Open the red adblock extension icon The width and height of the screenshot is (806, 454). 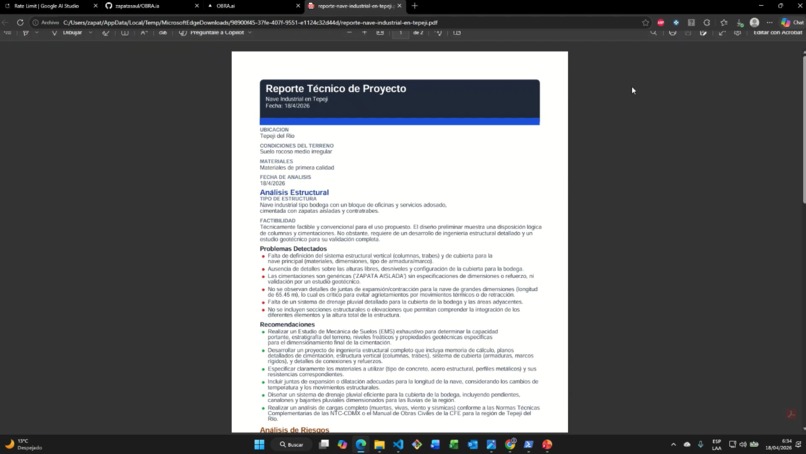(x=661, y=23)
